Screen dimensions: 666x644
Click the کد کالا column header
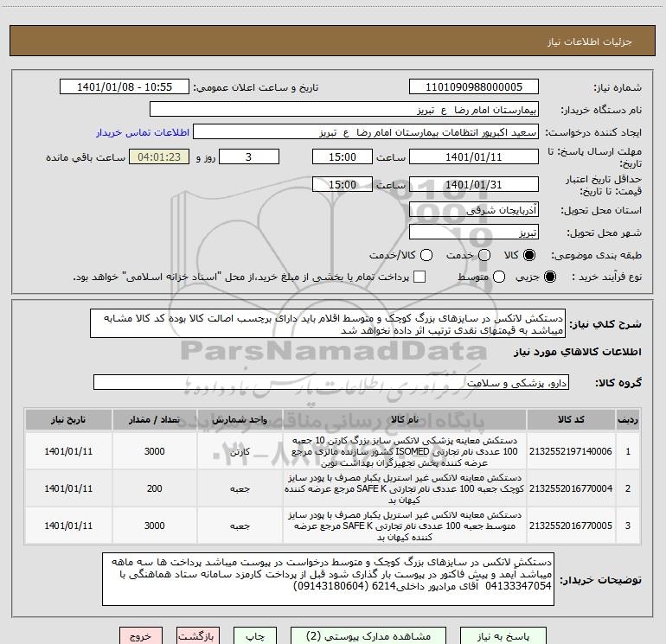[571, 420]
